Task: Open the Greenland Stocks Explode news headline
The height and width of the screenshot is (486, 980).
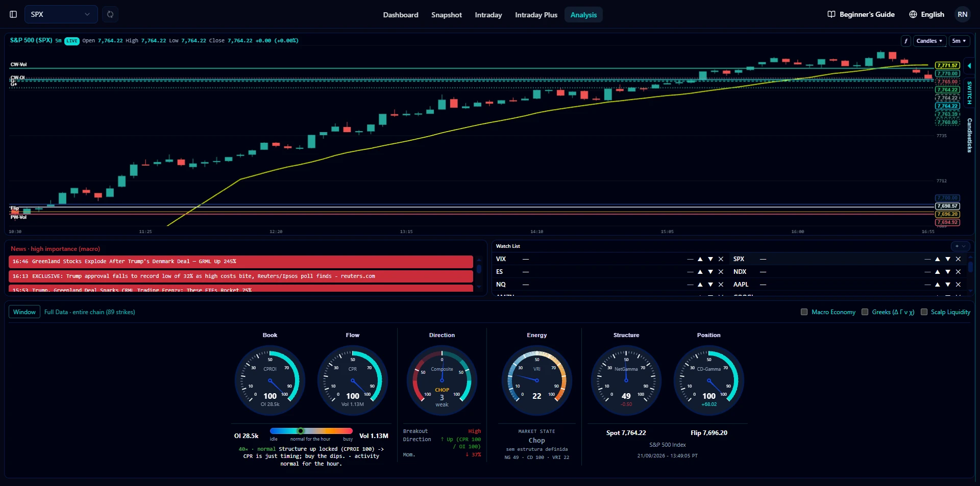Action: [x=241, y=262]
